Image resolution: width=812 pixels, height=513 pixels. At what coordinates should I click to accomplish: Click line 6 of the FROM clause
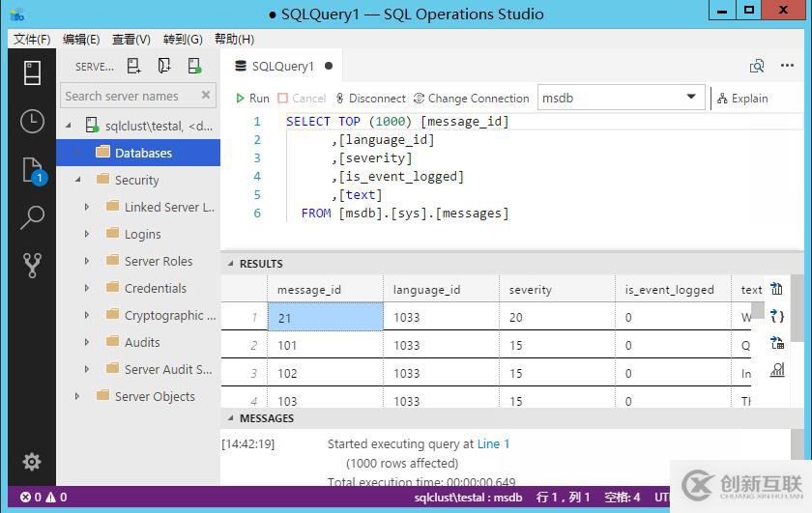405,214
